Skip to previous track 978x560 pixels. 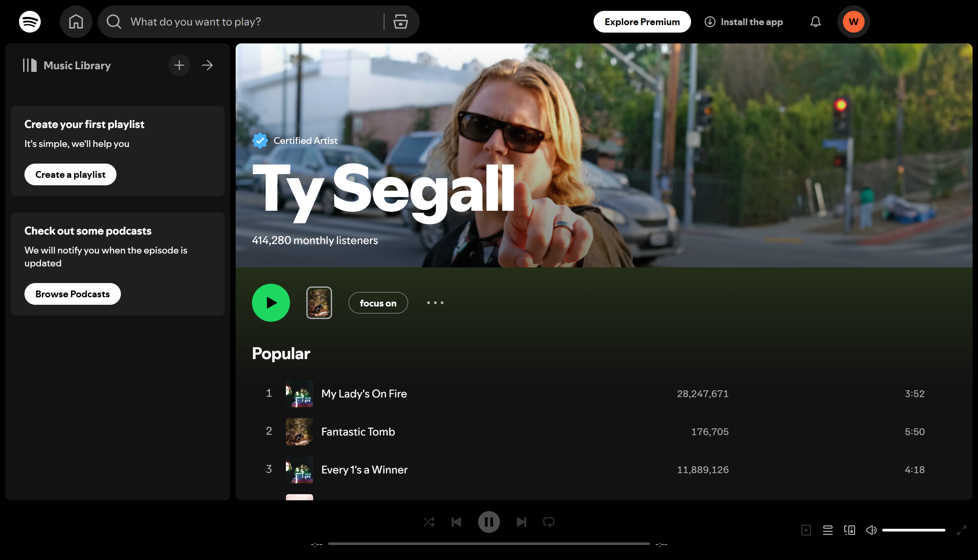pos(456,522)
